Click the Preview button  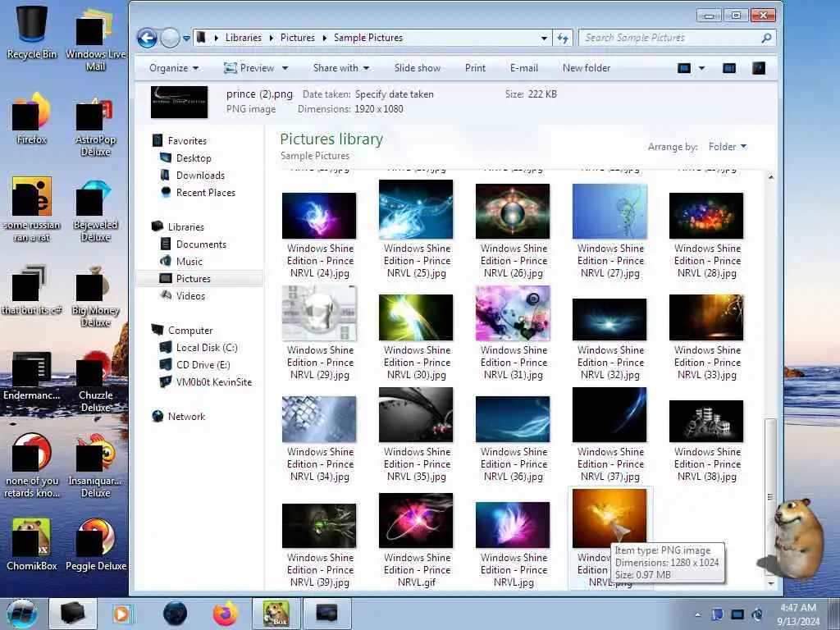[x=249, y=68]
